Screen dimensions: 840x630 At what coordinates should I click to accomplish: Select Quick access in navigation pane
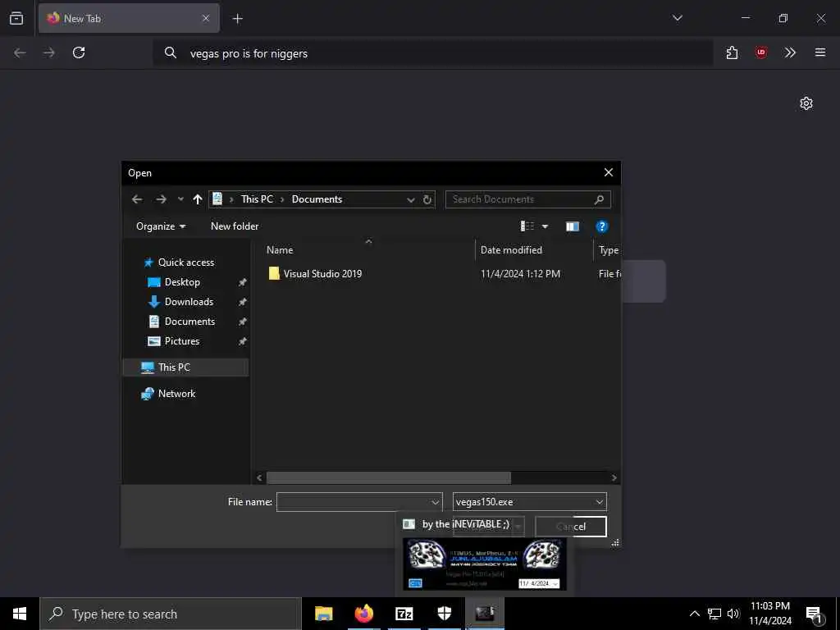(186, 262)
